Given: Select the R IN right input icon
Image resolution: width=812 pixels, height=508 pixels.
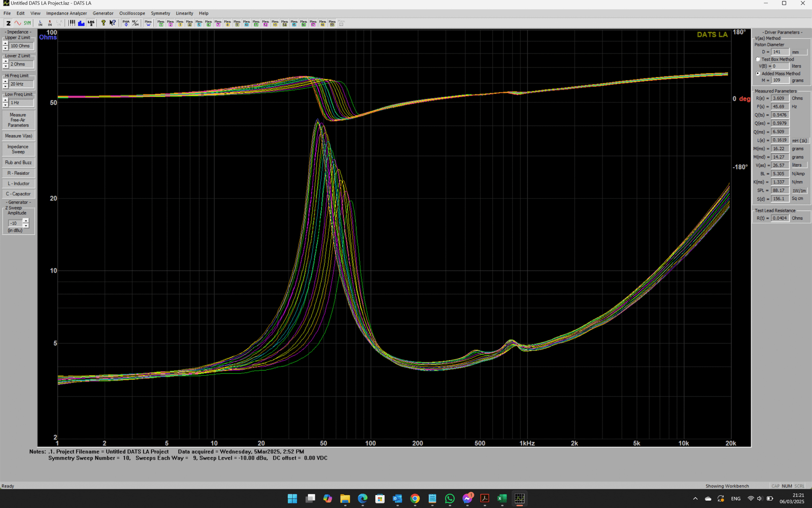Looking at the screenshot, I should 50,23.
